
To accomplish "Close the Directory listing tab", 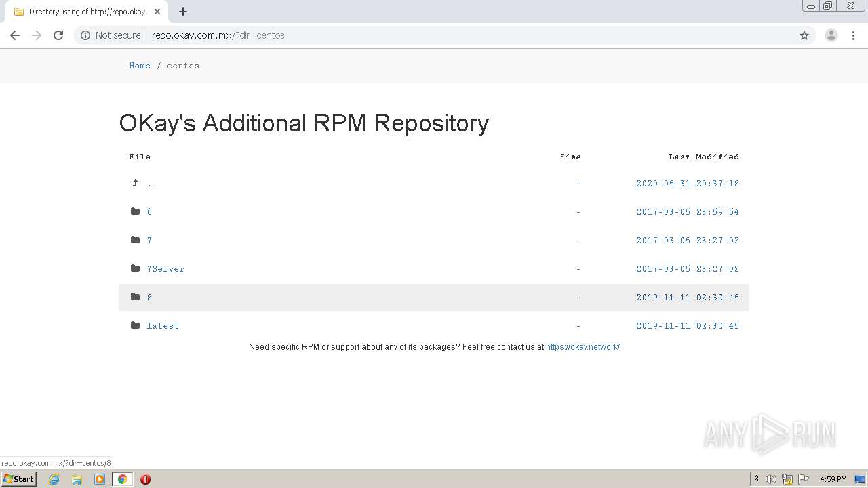I will [157, 12].
